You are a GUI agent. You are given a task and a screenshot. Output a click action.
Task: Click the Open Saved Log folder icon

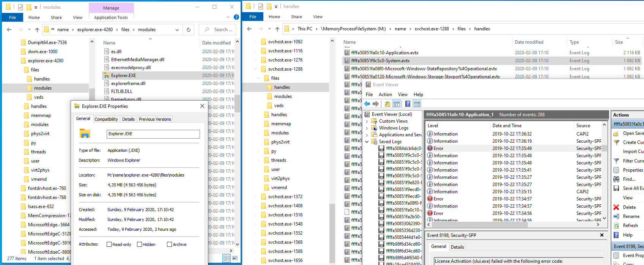coord(617,133)
